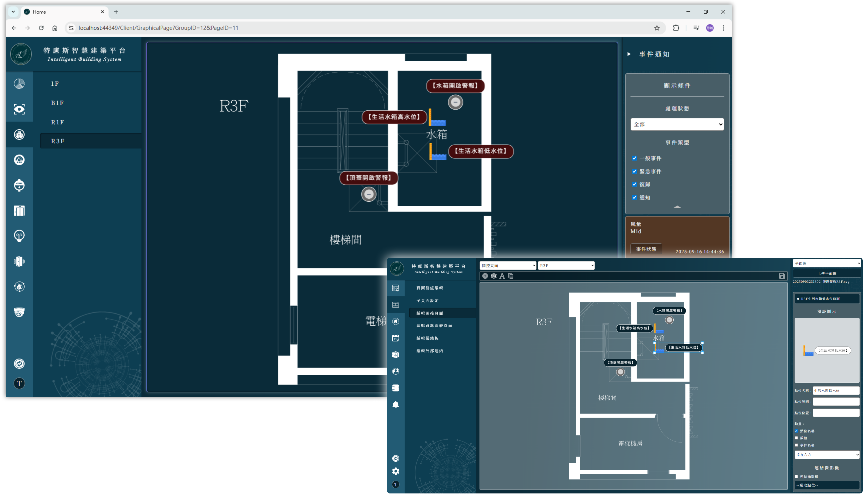Viewport: 868px width, 498px height.
Task: Click the T user avatar in main sidebar
Action: pyautogui.click(x=19, y=384)
